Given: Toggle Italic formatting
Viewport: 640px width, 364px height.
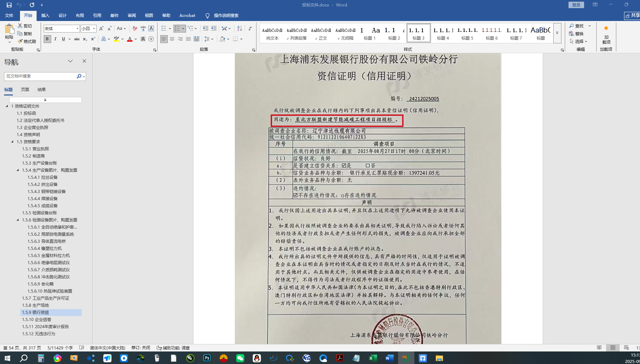Looking at the screenshot, I should [x=55, y=39].
